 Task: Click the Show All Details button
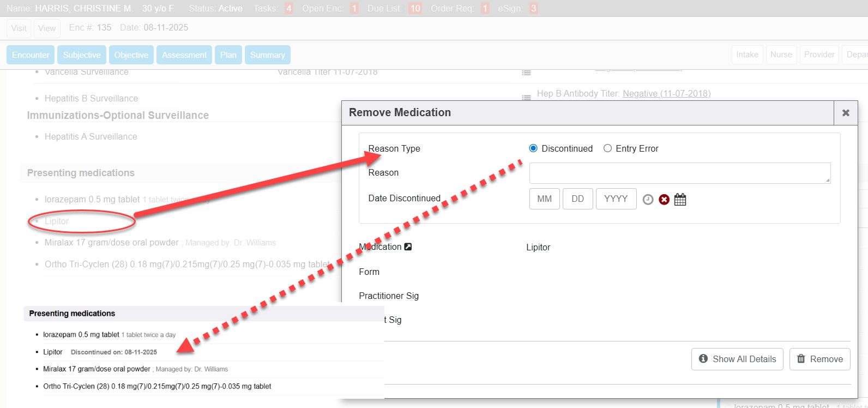point(737,359)
